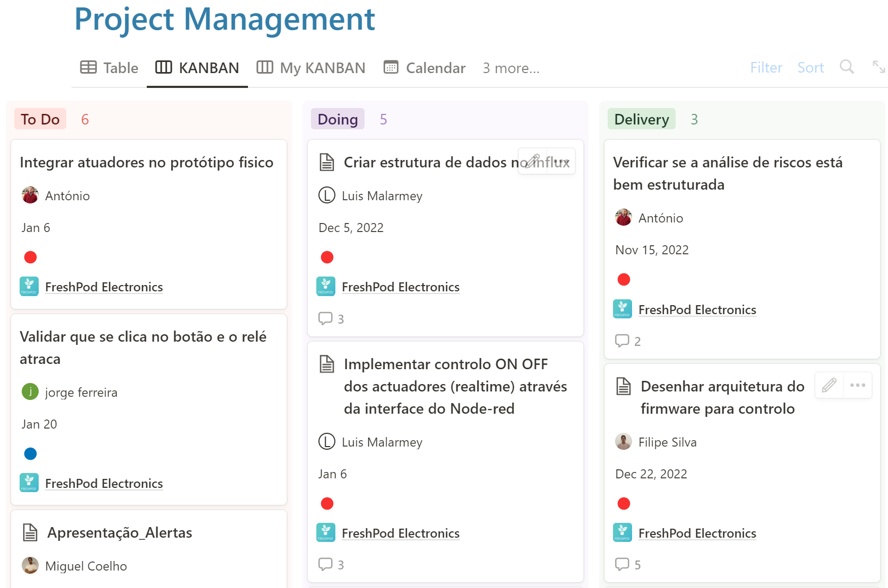Click jorge ferreira's green avatar
888x588 pixels.
point(30,391)
